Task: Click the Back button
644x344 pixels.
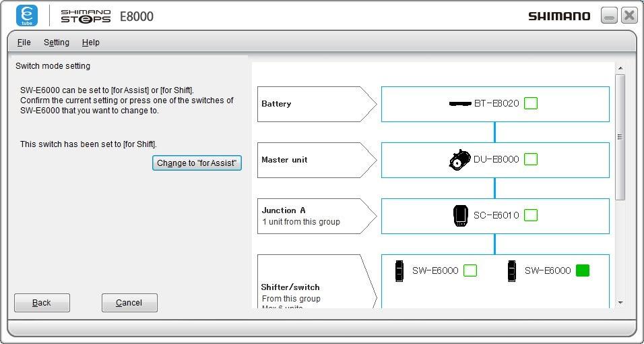Action: point(42,303)
